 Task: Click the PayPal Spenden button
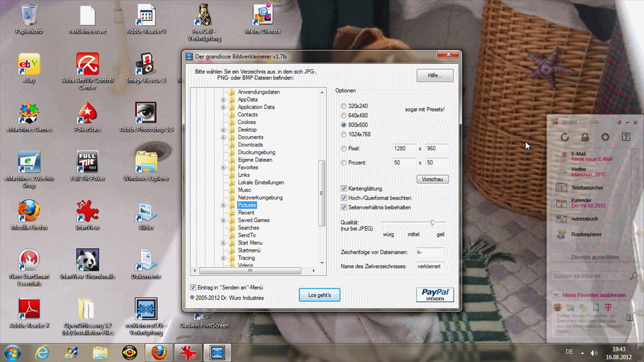pyautogui.click(x=435, y=295)
